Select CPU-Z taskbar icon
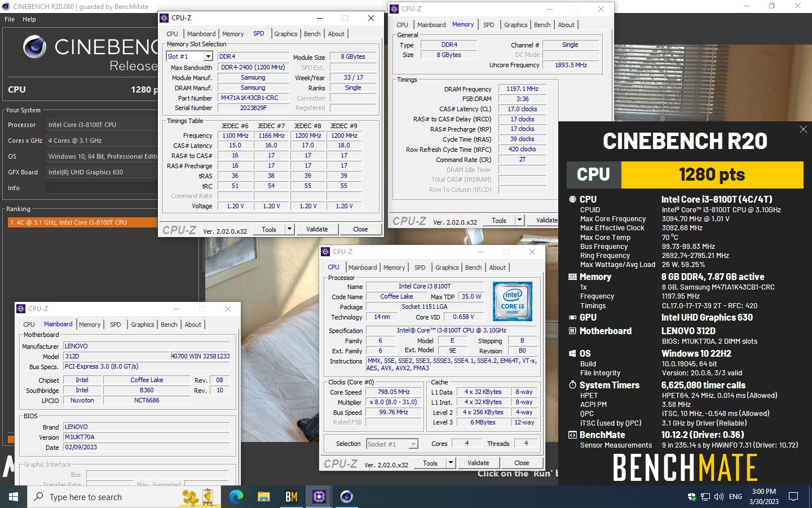This screenshot has height=508, width=812. (319, 497)
